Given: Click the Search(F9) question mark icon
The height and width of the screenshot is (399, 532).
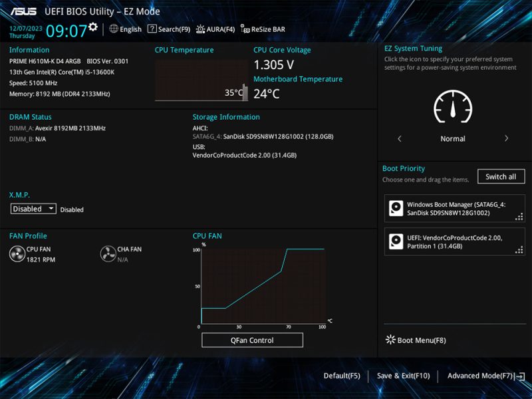Looking at the screenshot, I should click(x=152, y=29).
